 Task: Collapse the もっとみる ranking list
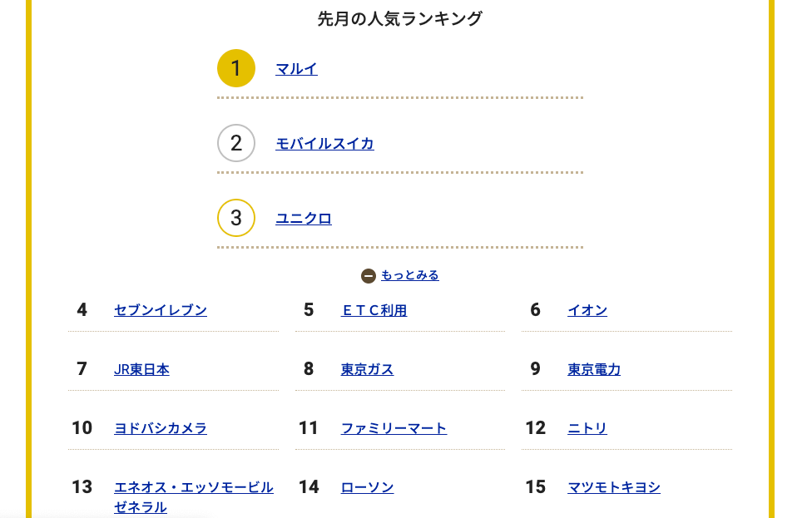tap(409, 275)
